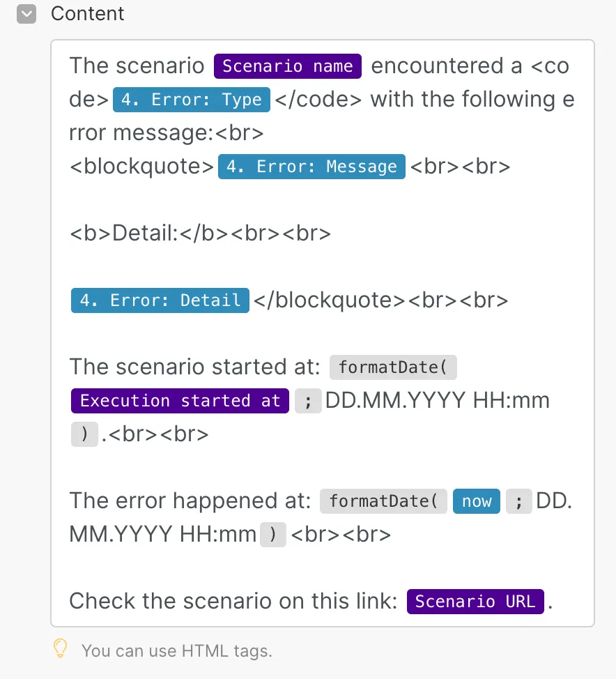This screenshot has width=616, height=679.
Task: Click the semicolon after Execution started at
Action: [308, 401]
